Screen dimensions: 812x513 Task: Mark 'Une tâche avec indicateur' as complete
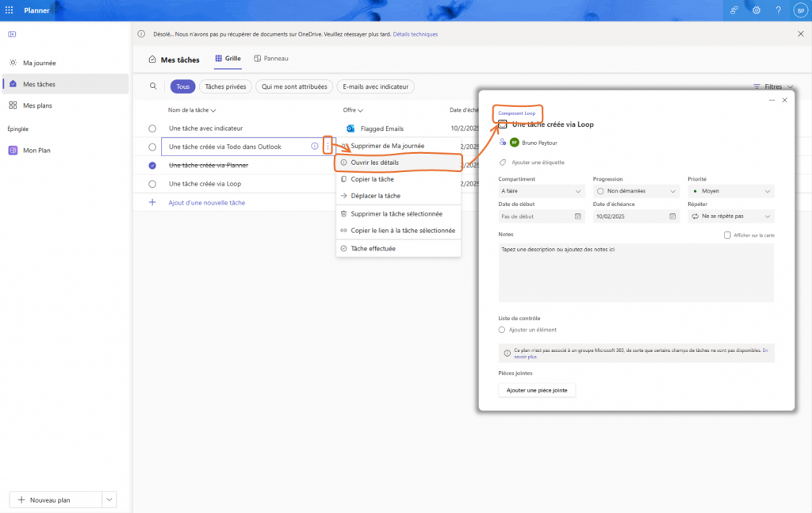click(x=152, y=128)
